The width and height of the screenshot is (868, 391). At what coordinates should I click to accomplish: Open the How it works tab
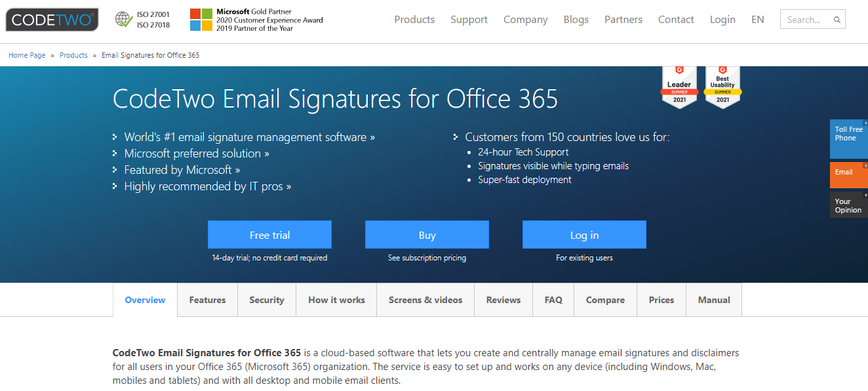[336, 300]
